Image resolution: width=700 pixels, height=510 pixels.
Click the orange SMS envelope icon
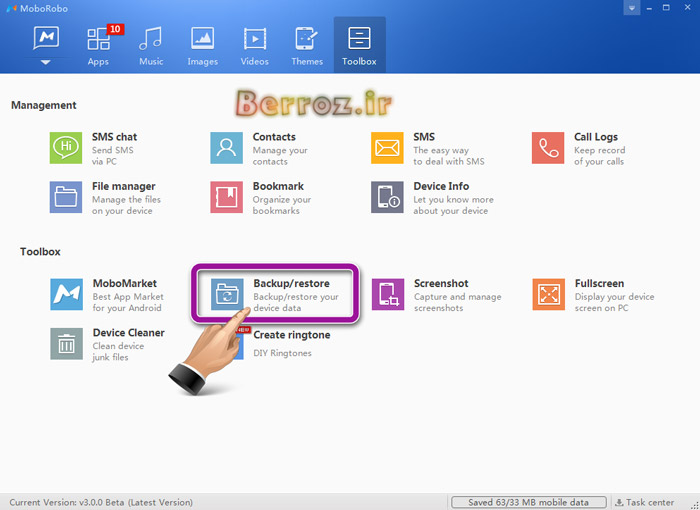tap(387, 148)
